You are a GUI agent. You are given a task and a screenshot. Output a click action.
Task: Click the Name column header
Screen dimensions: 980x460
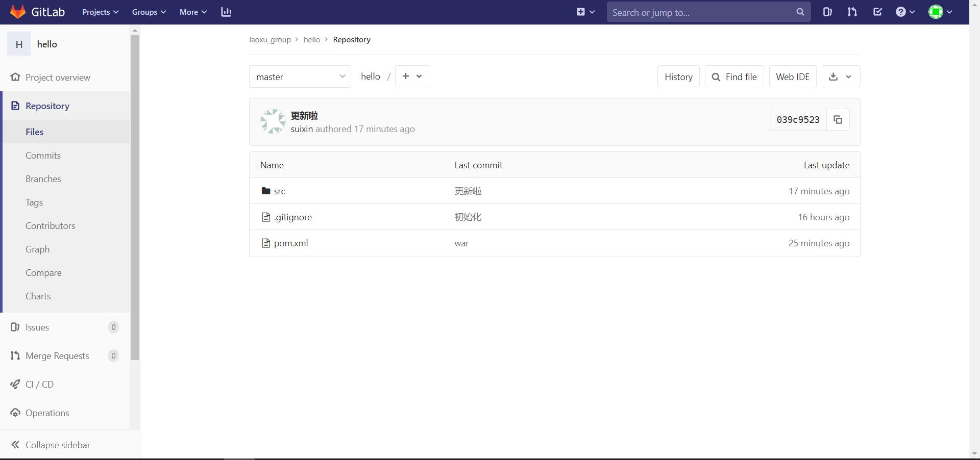point(272,165)
